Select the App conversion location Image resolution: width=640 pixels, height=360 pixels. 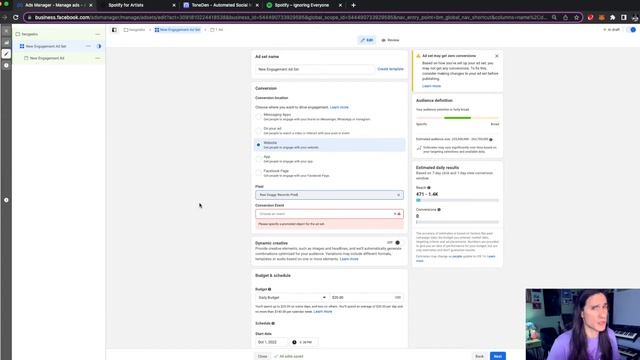[258, 159]
